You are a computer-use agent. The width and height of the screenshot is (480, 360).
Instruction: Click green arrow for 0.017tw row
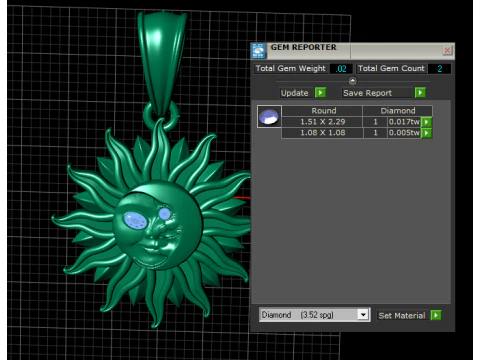(x=426, y=122)
